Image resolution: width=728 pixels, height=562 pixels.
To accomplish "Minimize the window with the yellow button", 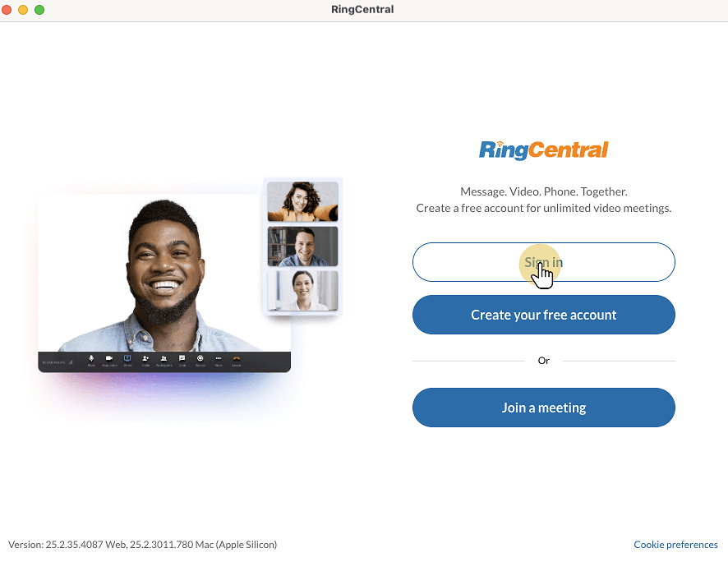I will click(x=23, y=10).
